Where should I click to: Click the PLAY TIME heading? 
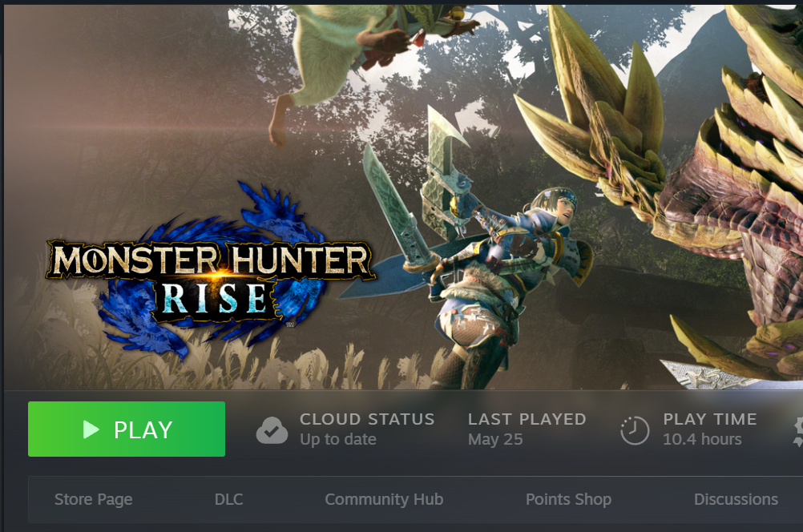(x=710, y=419)
